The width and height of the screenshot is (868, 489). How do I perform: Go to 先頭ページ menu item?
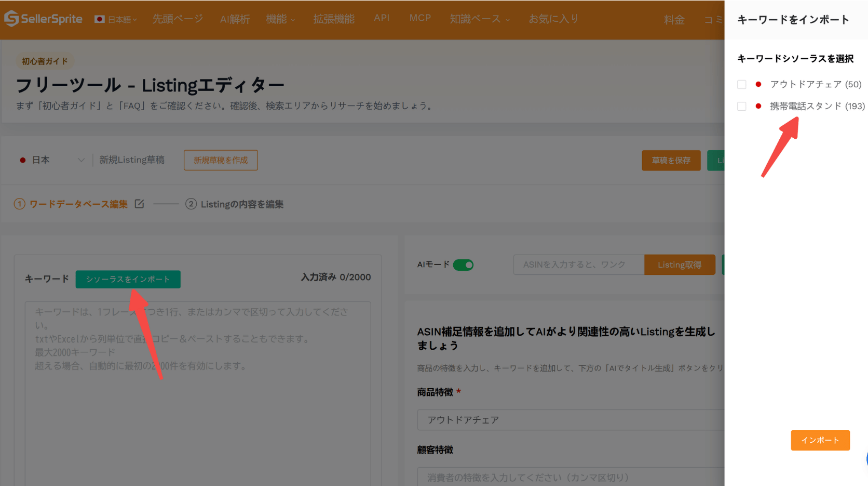(x=178, y=19)
